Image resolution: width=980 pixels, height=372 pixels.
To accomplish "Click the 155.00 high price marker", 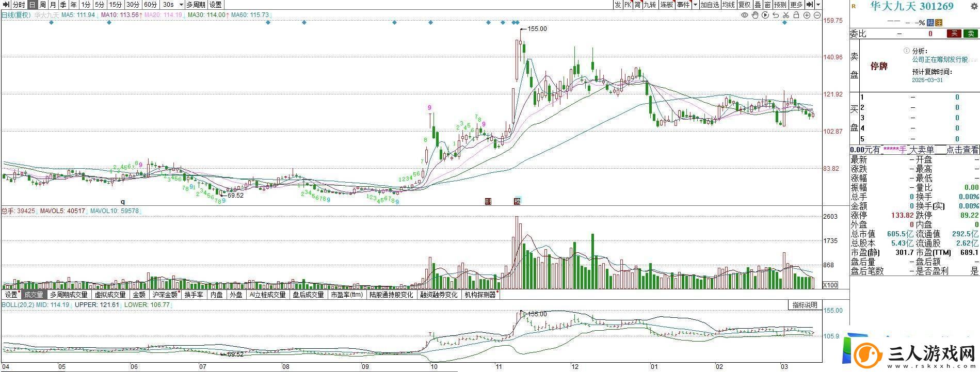I will (537, 29).
